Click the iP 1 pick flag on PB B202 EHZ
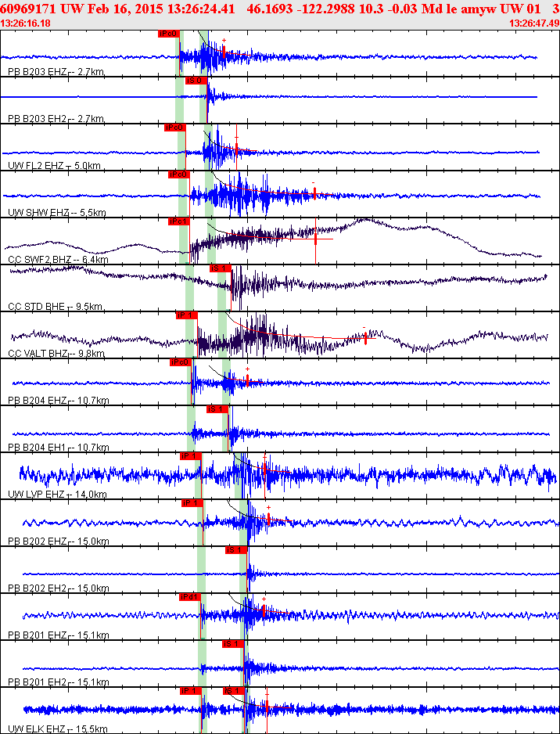This screenshot has height=734, width=560. pyautogui.click(x=192, y=502)
